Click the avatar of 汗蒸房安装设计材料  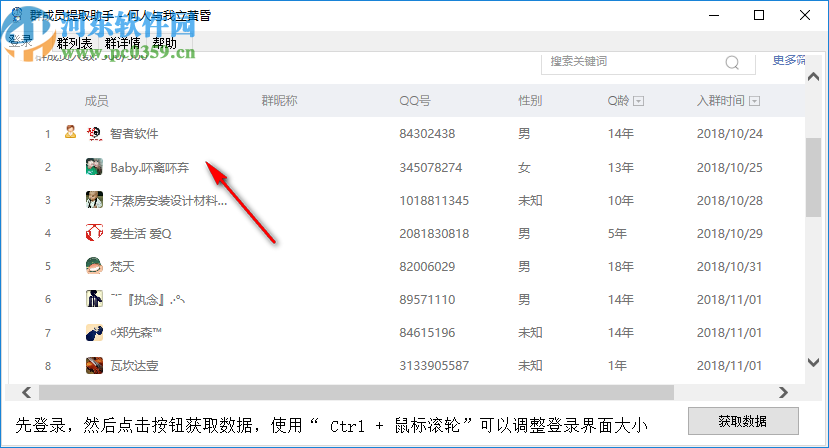click(x=94, y=200)
